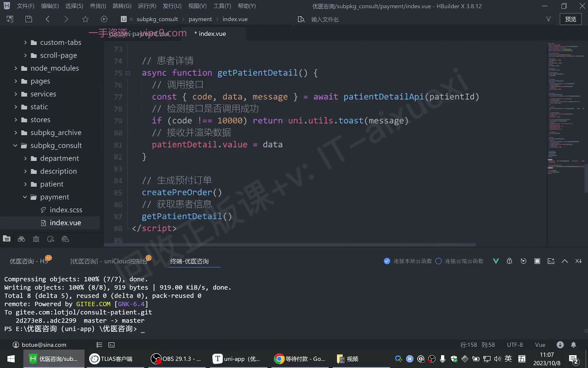Click the filter funnel icon
Screen dimensions: 588x368
click(x=548, y=19)
